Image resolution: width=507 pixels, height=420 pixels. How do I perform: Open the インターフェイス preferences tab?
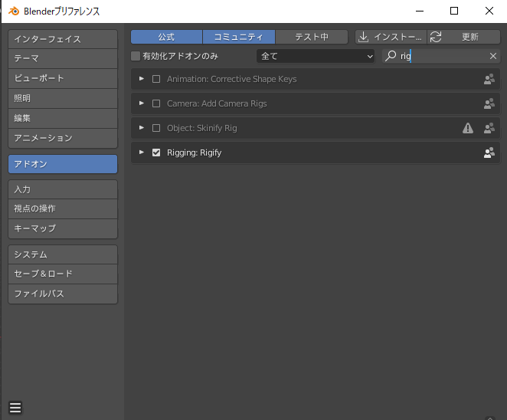point(63,39)
